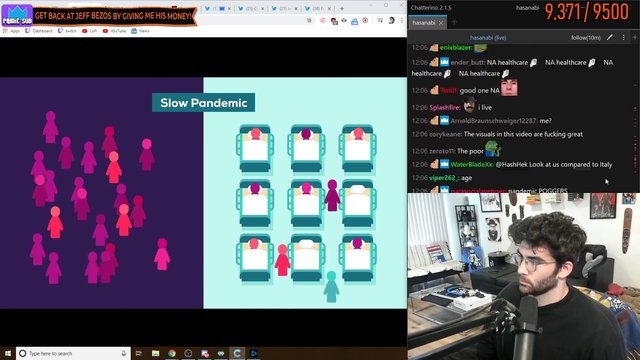Click the blue extension icon in Chrome toolbar

354,21
